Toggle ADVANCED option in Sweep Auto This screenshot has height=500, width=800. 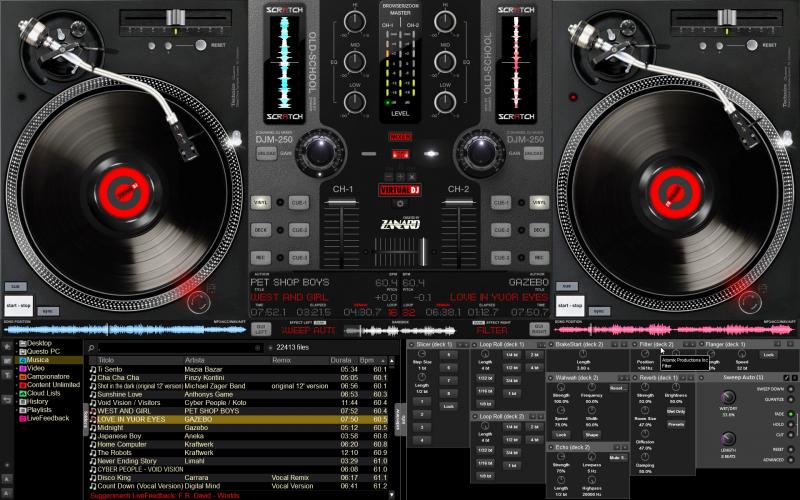pos(791,460)
